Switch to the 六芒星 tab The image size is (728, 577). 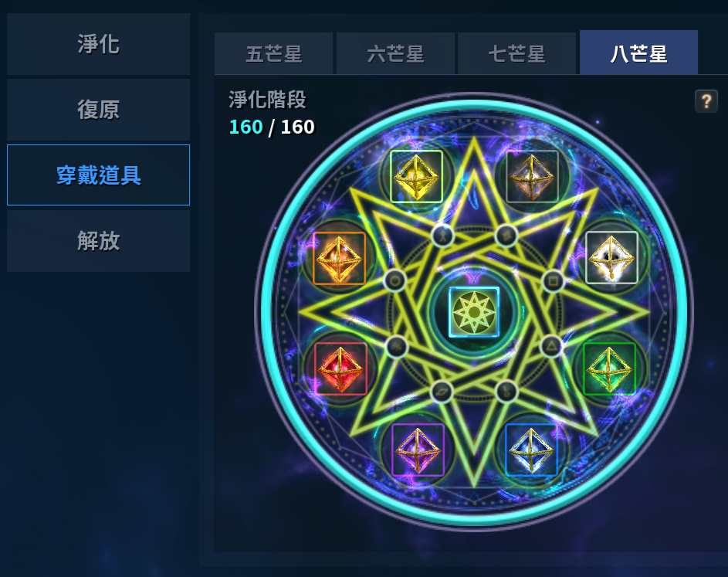395,53
